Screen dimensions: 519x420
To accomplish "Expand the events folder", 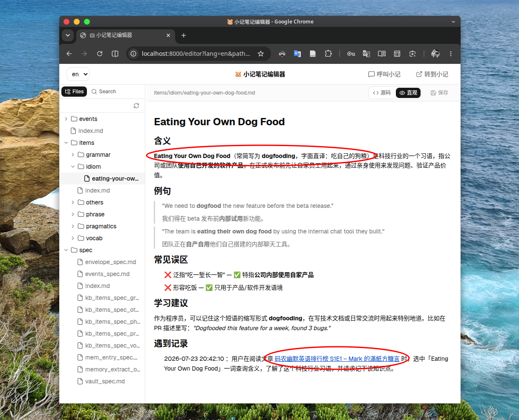I will tap(66, 119).
